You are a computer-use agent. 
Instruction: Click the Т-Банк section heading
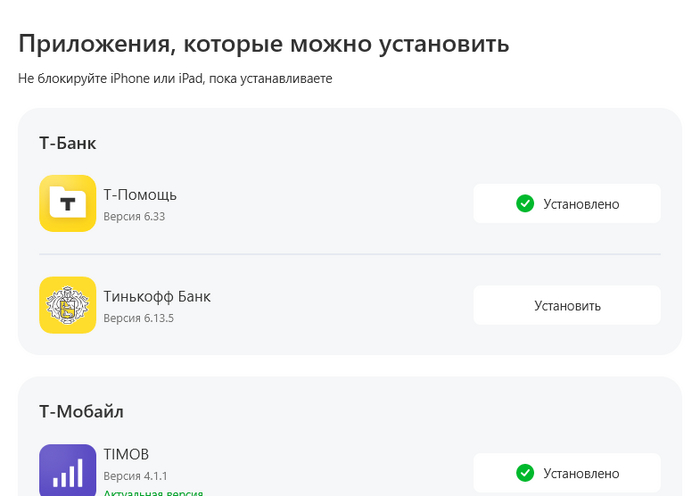pyautogui.click(x=68, y=143)
